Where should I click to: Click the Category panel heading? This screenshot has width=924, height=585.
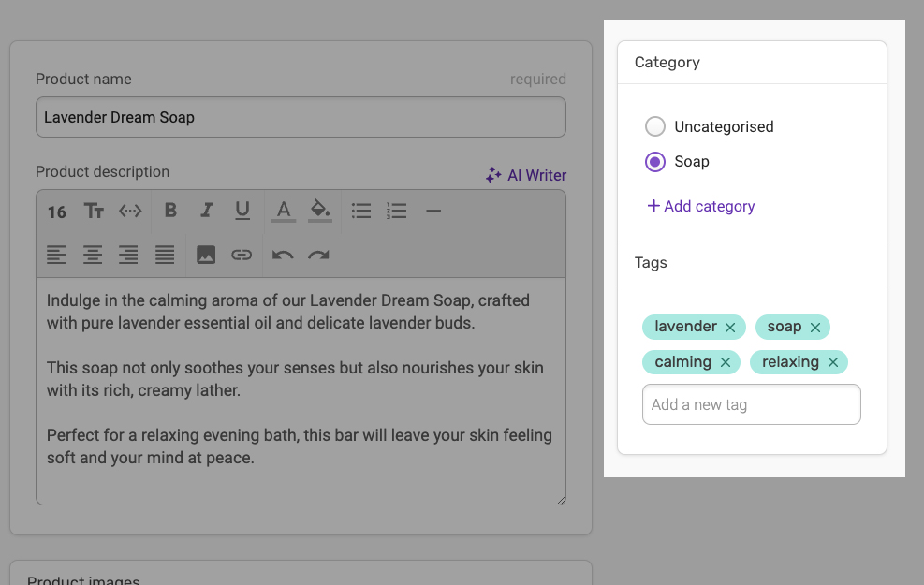coord(667,63)
